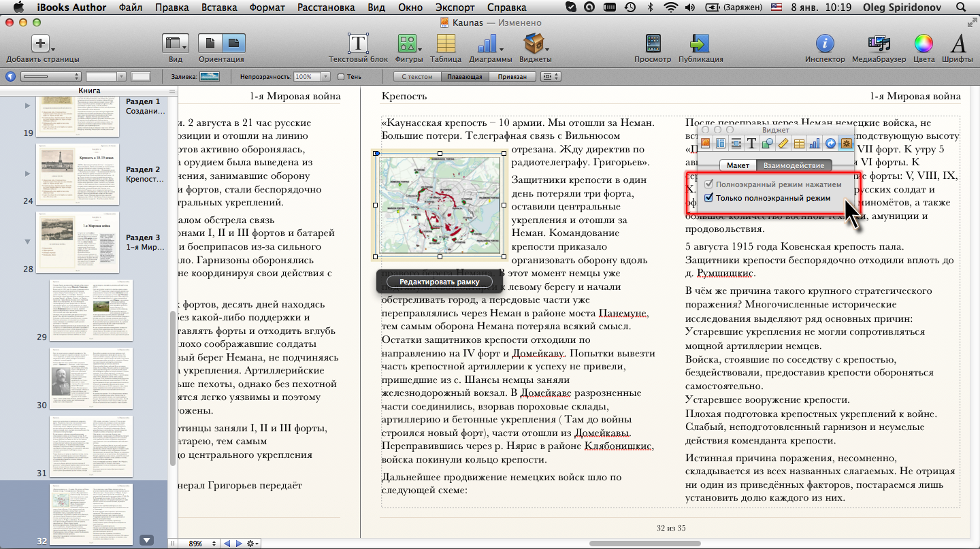Enable the Тень shadow checkbox
The width and height of the screenshot is (980, 549).
pyautogui.click(x=342, y=77)
